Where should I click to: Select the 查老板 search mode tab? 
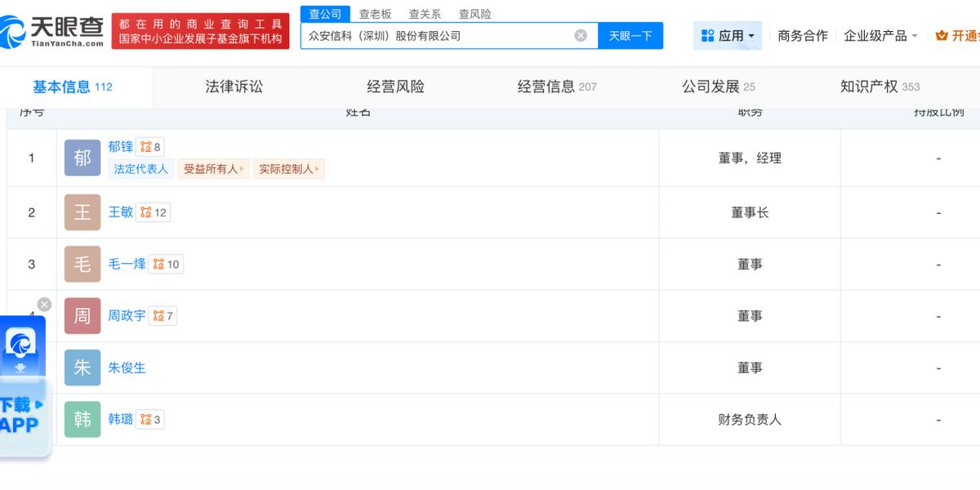point(376,14)
